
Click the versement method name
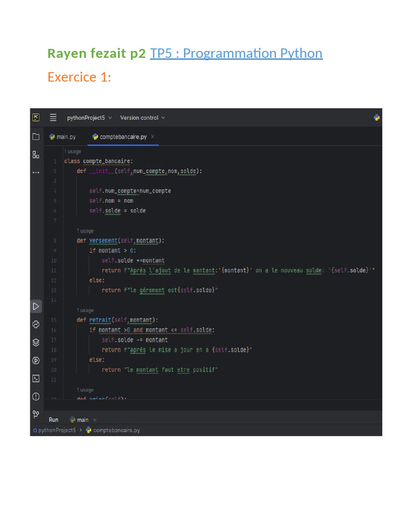(x=103, y=241)
